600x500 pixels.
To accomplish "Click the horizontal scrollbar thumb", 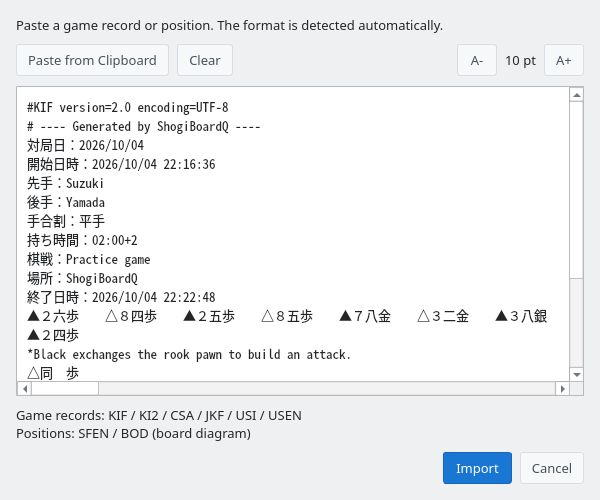I will point(65,389).
